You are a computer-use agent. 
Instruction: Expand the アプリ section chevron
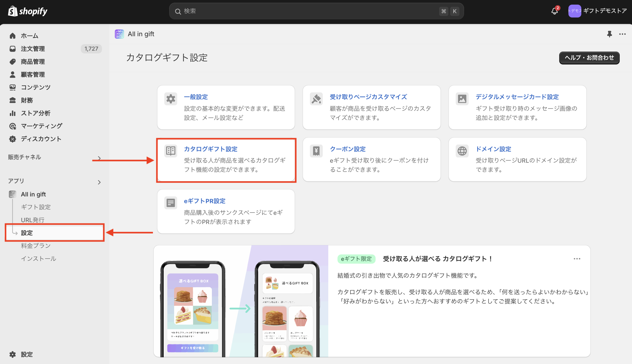tap(99, 182)
